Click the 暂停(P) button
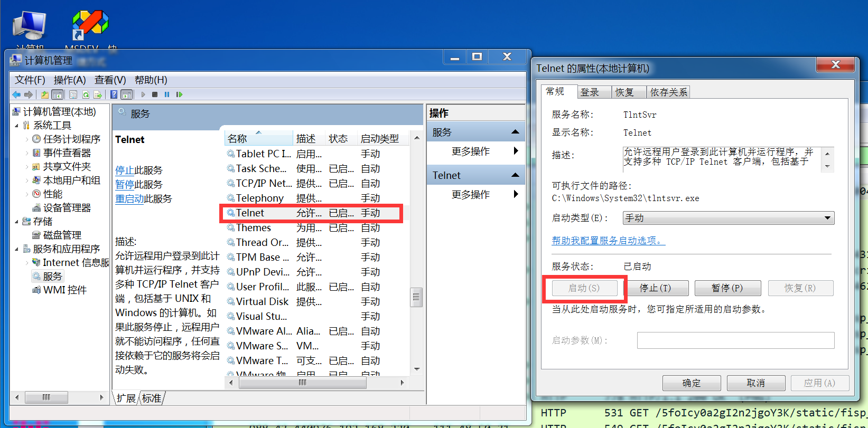This screenshot has height=428, width=868. coord(727,288)
